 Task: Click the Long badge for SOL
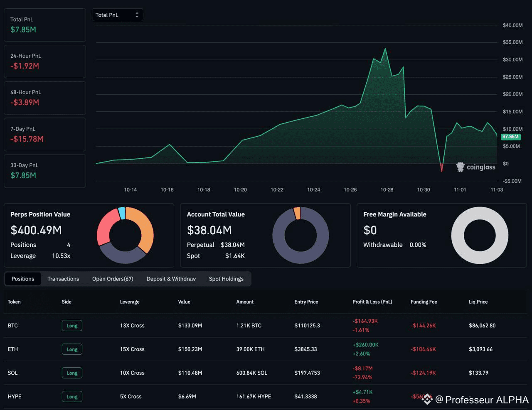[x=72, y=373]
